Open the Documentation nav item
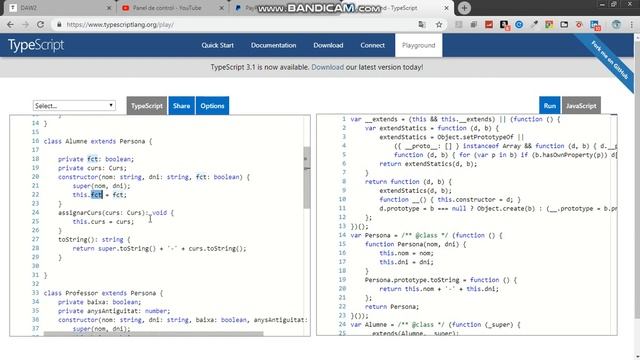The height and width of the screenshot is (360, 640). [x=273, y=45]
